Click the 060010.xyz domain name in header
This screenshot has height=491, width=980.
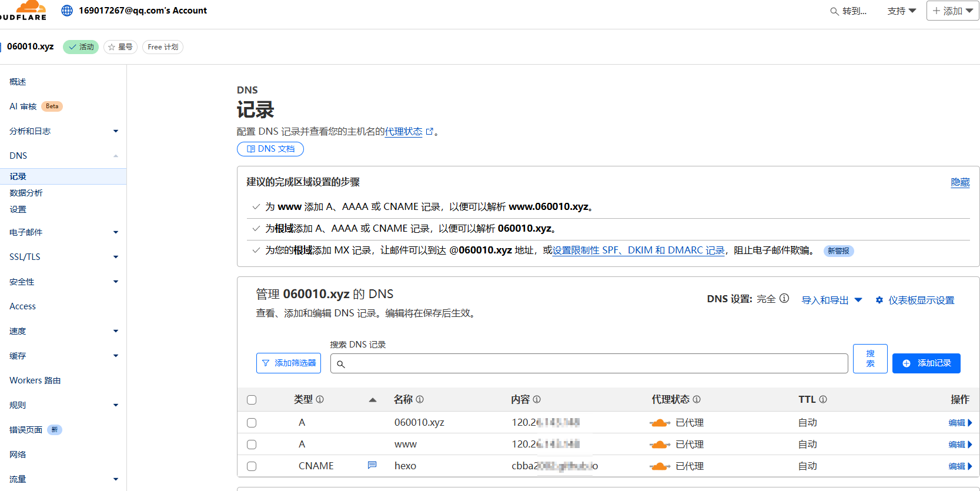point(31,46)
